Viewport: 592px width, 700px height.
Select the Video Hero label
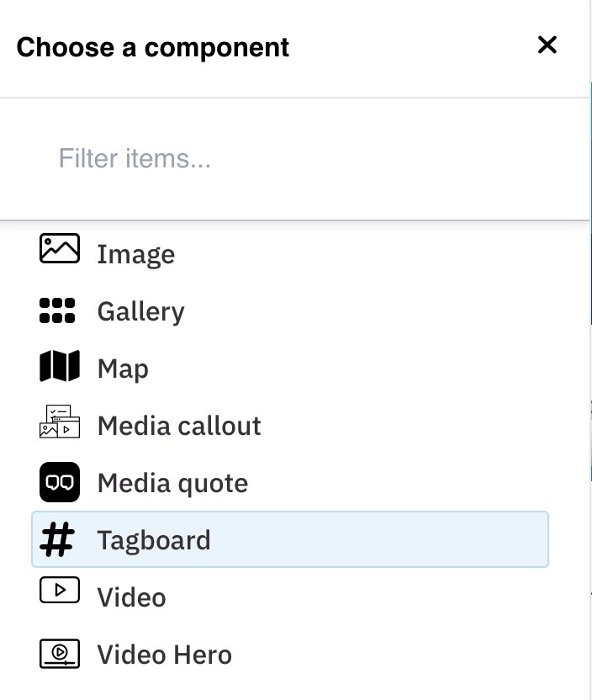click(164, 655)
